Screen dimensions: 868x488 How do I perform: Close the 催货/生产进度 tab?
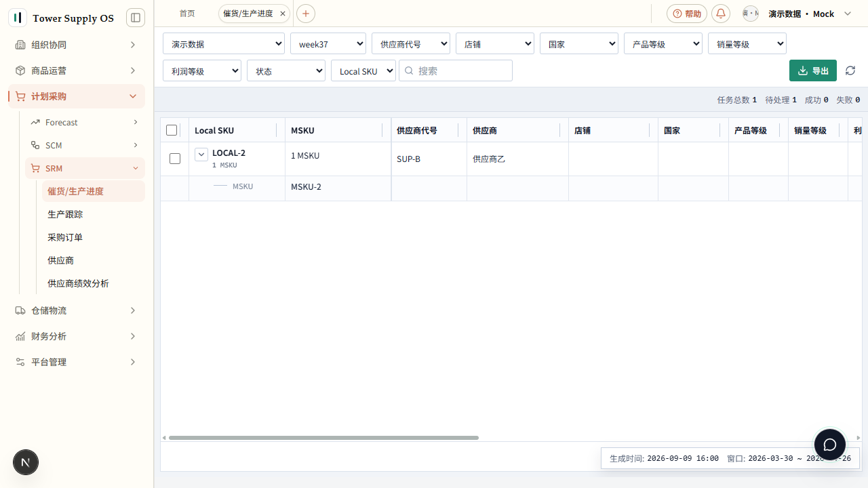pyautogui.click(x=283, y=14)
